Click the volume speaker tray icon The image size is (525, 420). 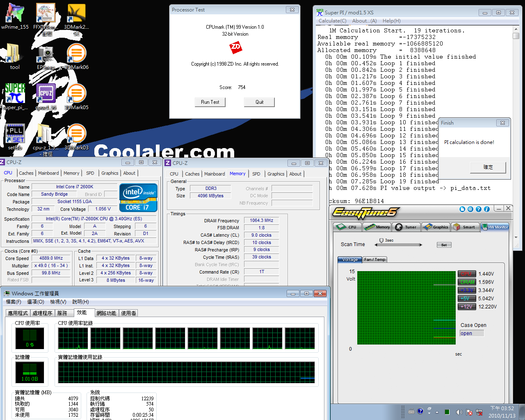[459, 412]
